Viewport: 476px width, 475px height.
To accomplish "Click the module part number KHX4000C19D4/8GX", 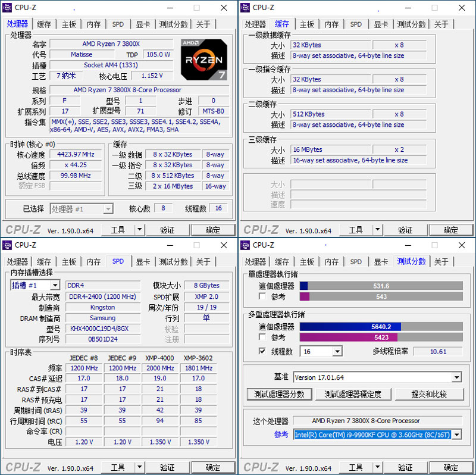I will click(102, 329).
